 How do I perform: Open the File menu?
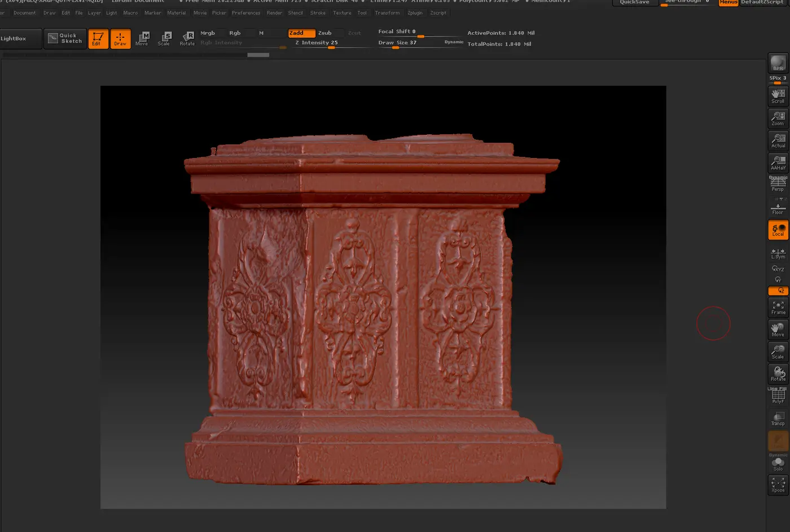tap(79, 13)
